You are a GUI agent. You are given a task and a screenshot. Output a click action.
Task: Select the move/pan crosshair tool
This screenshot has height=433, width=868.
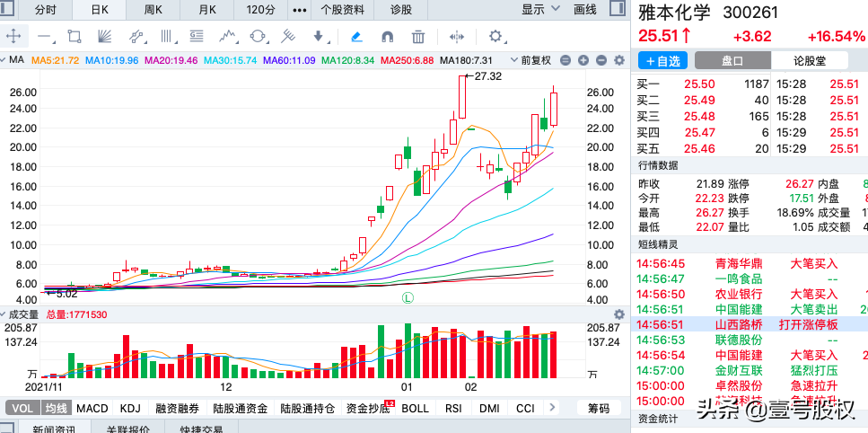pos(13,37)
